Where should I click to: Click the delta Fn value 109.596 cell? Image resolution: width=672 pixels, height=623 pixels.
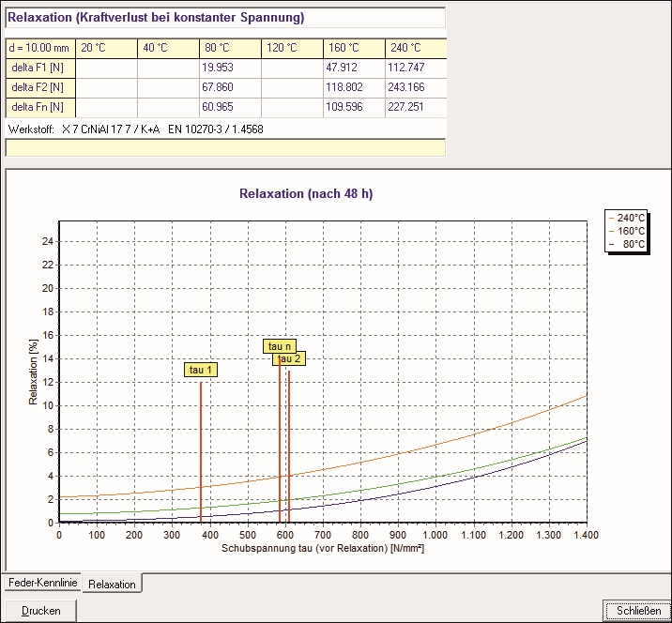point(354,107)
